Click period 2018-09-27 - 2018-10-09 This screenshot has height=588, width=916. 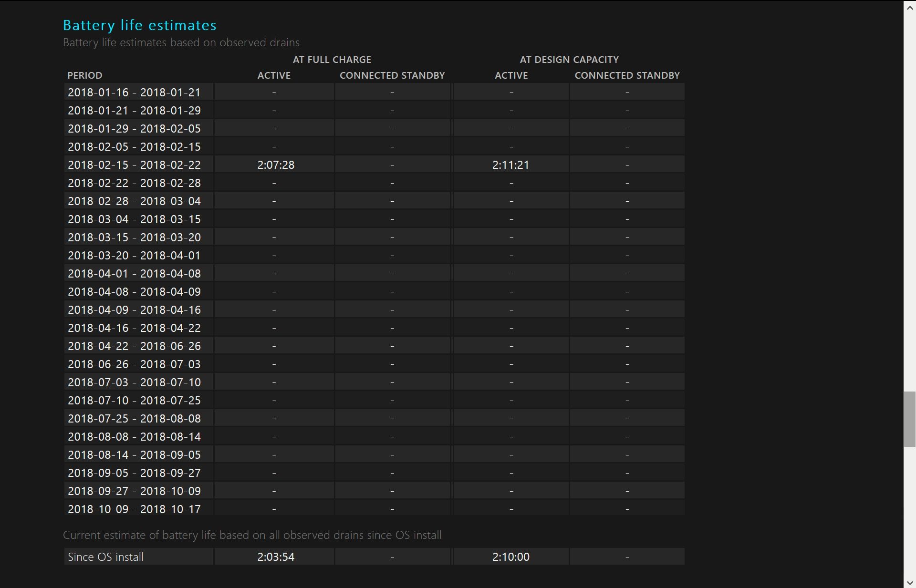tap(134, 491)
